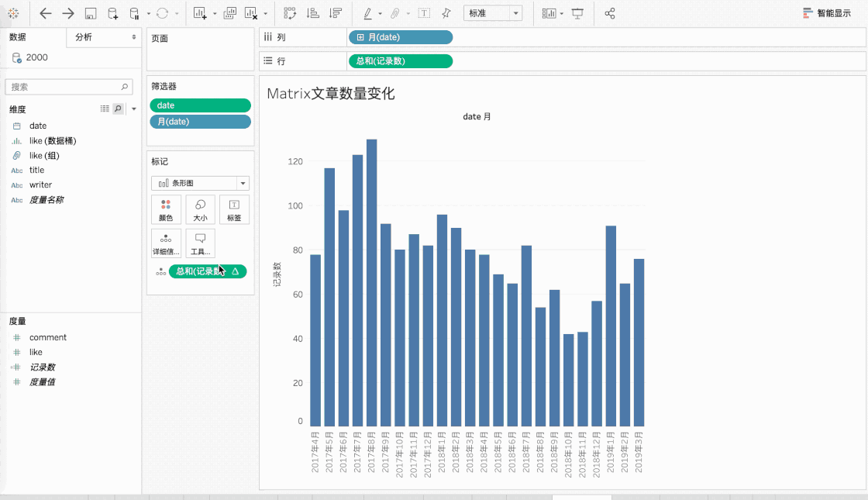Open the 标准 fit dropdown
This screenshot has height=500, width=868.
[x=493, y=13]
